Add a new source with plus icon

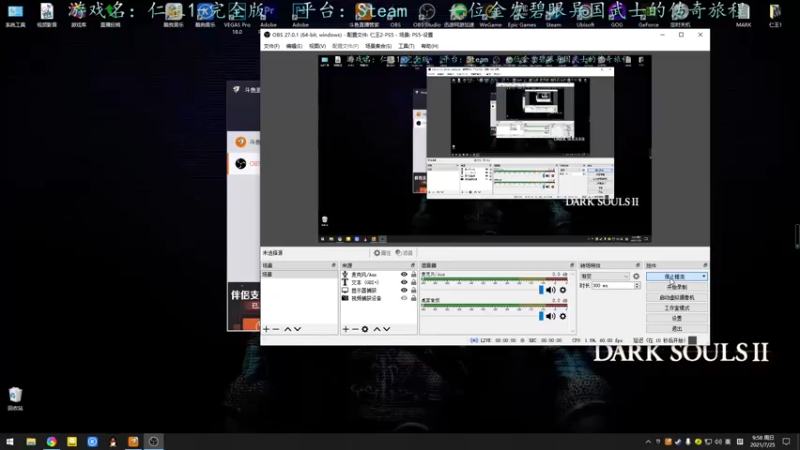click(346, 329)
